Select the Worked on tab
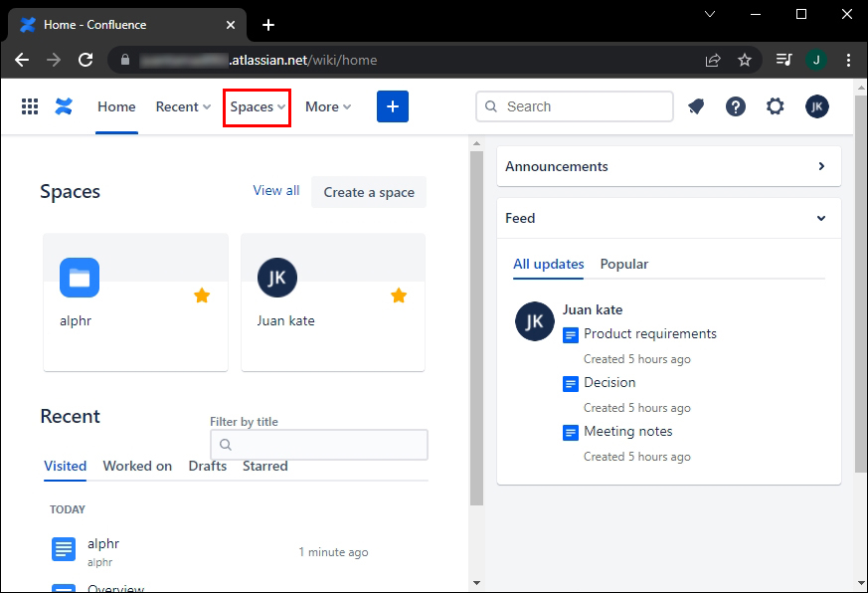The height and width of the screenshot is (593, 868). 137,466
